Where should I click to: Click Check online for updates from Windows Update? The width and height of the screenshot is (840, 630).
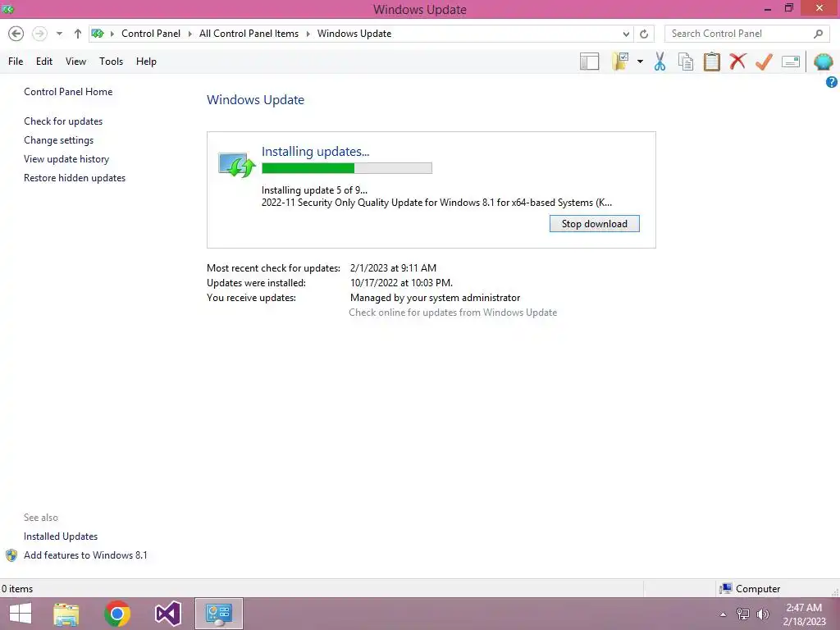coord(453,313)
